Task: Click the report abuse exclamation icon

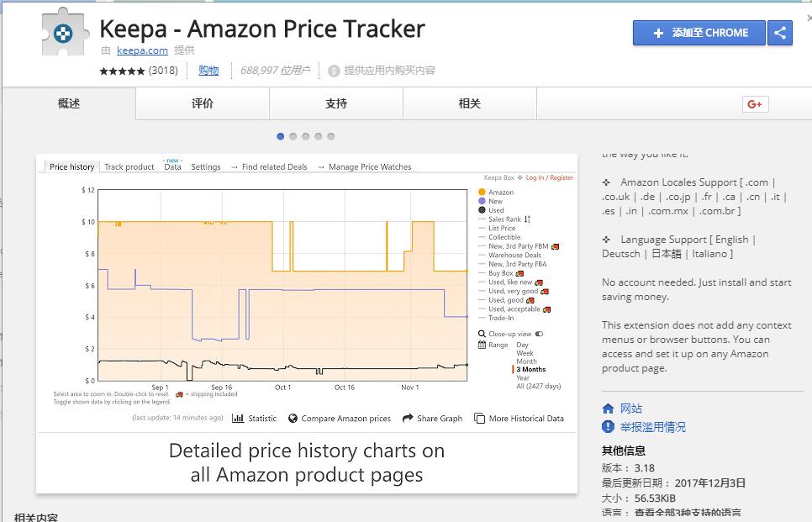Action: click(609, 427)
